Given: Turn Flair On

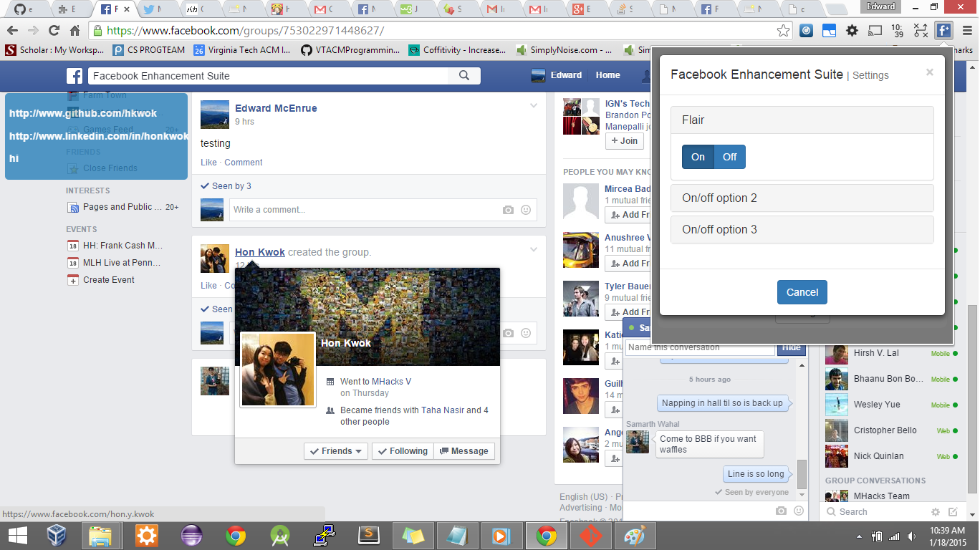Looking at the screenshot, I should point(698,157).
